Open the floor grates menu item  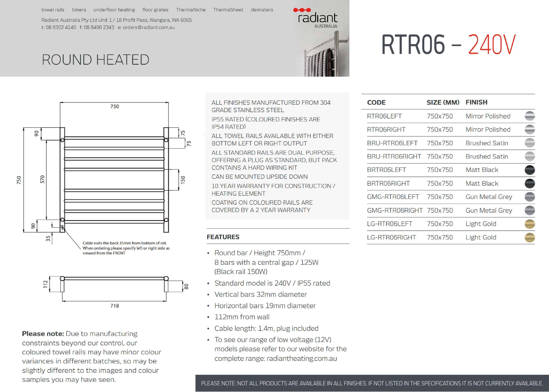click(x=155, y=10)
